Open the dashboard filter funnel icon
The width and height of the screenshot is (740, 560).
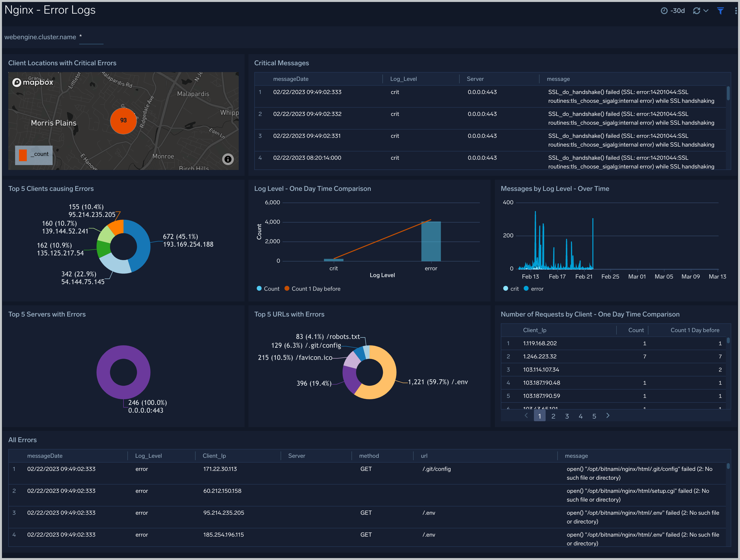[721, 11]
